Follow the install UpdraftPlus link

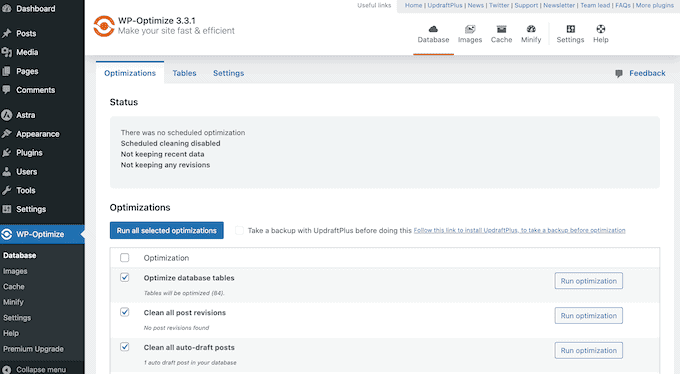[520, 230]
